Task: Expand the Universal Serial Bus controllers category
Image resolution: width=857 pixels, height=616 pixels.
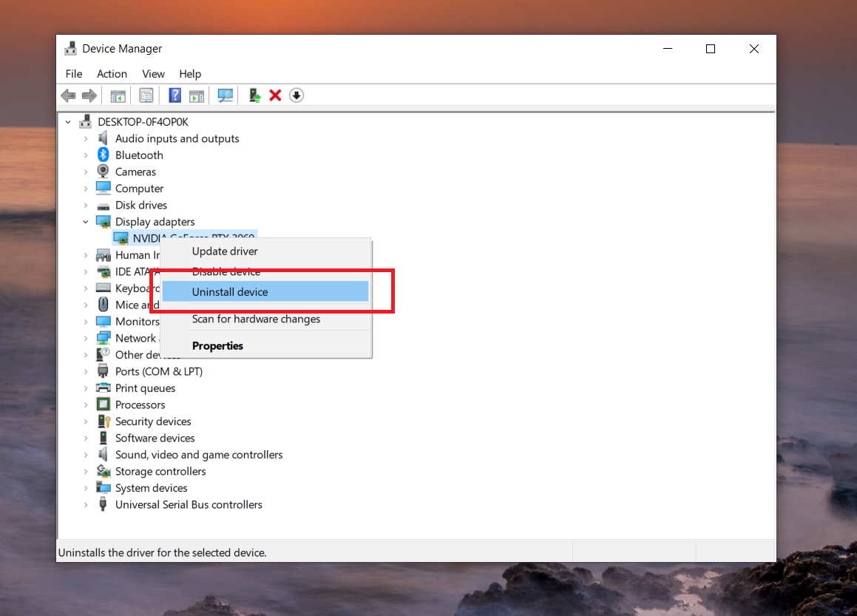Action: [x=87, y=504]
